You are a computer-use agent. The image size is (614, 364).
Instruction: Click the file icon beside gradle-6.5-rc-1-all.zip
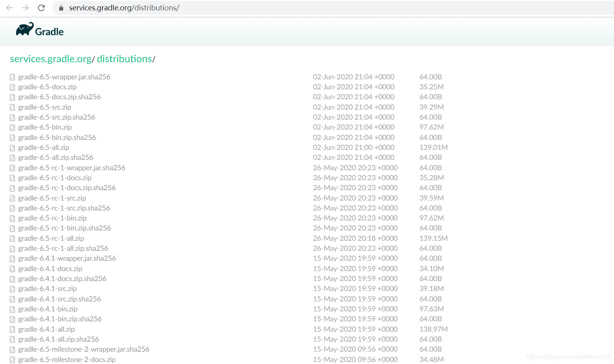12,238
